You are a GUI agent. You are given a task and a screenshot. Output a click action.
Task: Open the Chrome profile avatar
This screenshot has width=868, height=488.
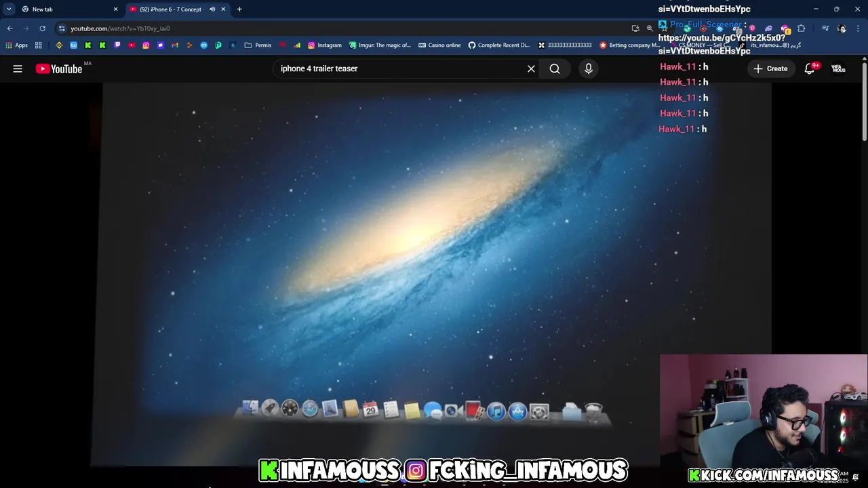click(x=842, y=28)
